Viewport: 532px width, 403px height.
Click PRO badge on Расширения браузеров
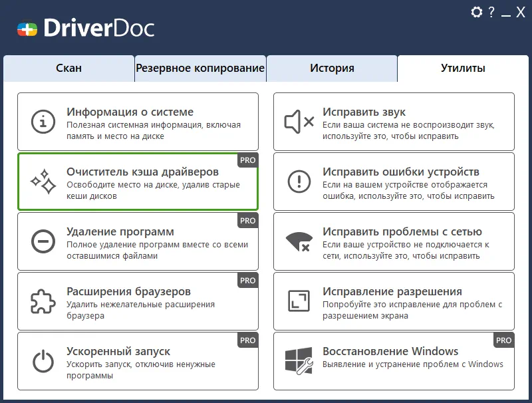[247, 281]
